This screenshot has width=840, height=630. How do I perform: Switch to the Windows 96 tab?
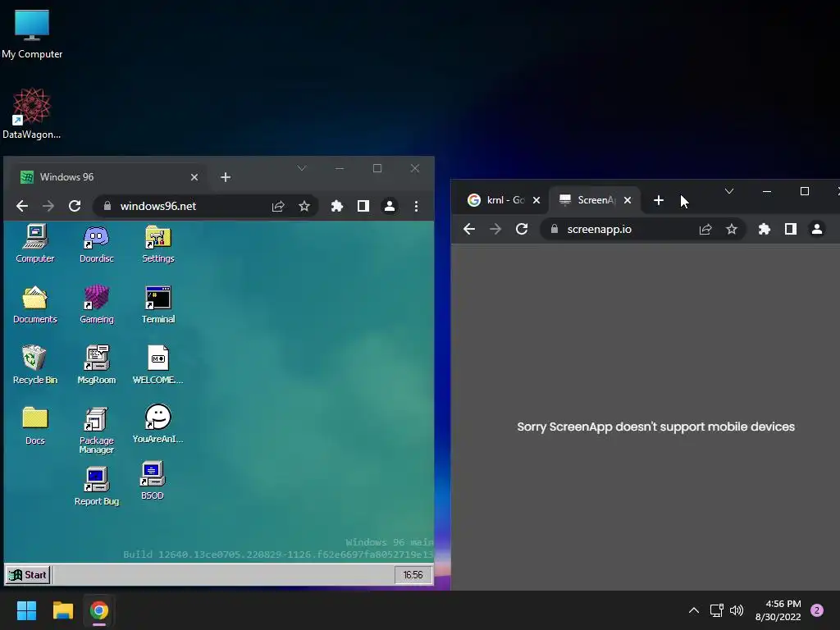tap(108, 177)
